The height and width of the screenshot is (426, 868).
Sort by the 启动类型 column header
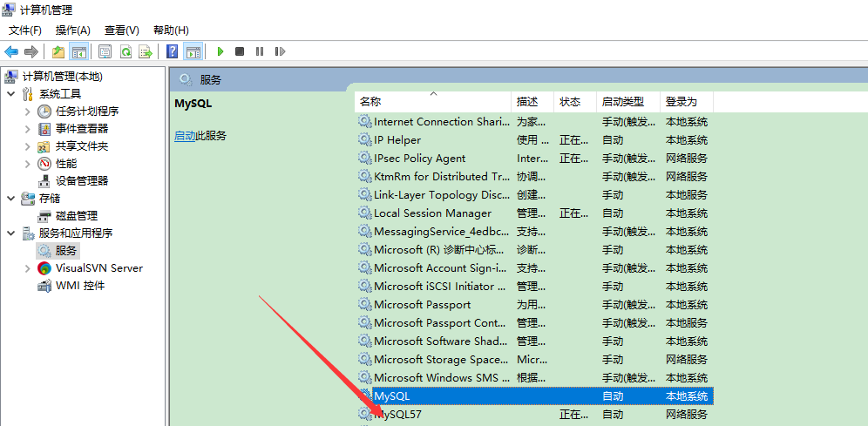pos(628,102)
